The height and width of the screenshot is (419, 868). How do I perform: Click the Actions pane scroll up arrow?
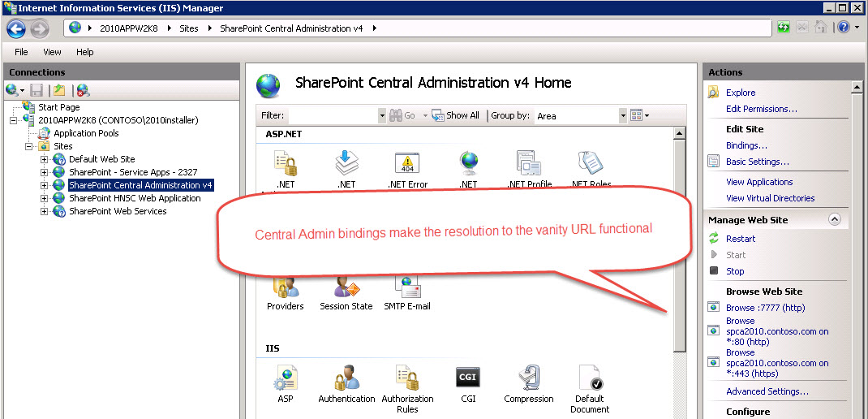[x=857, y=87]
